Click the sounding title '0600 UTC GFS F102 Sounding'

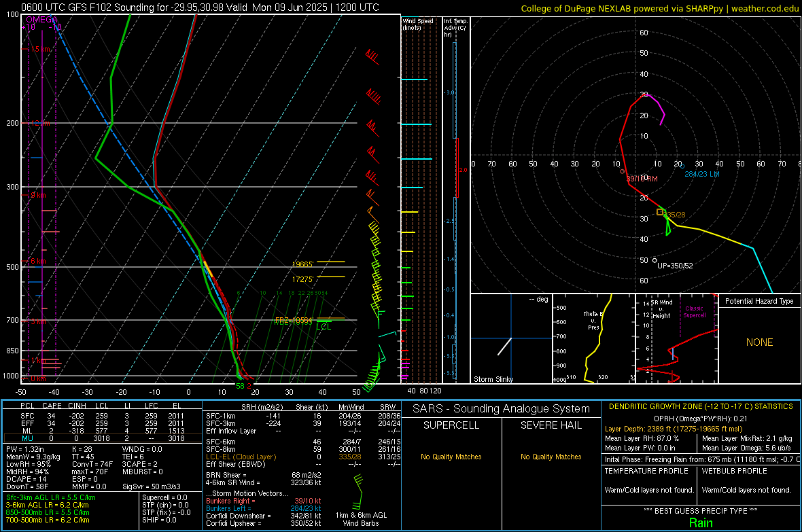coord(88,7)
